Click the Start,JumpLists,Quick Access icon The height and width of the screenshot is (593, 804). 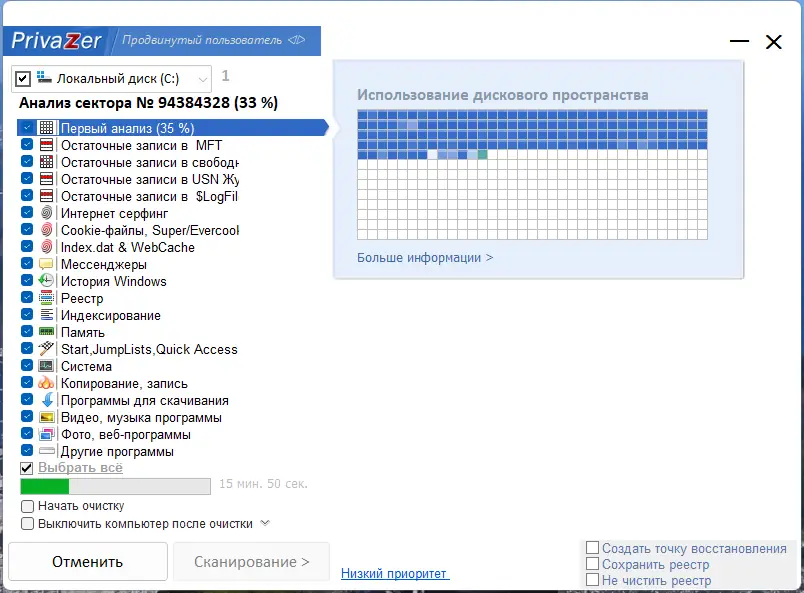(x=46, y=348)
